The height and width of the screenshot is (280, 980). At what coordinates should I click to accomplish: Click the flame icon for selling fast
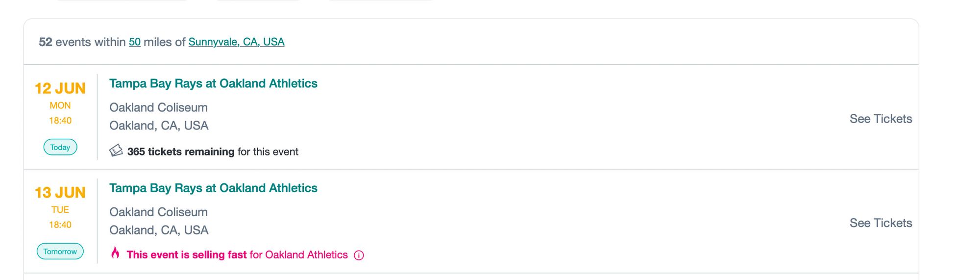[x=115, y=253]
